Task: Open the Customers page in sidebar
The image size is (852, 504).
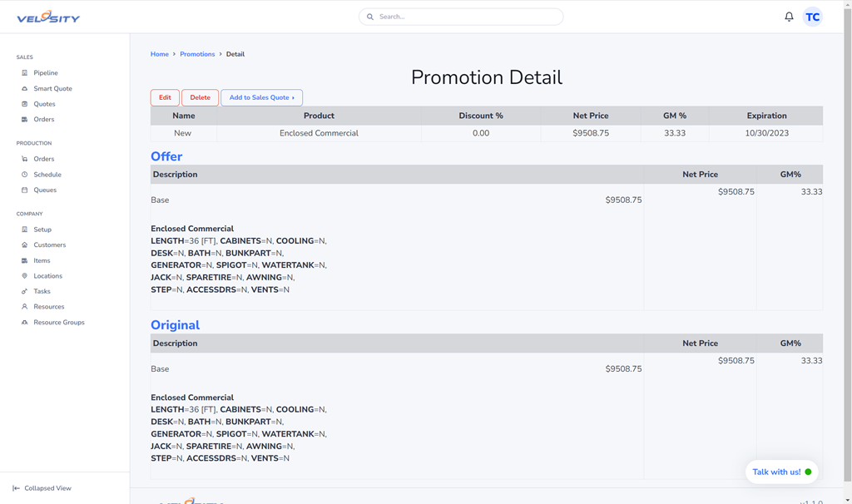Action: coord(49,245)
